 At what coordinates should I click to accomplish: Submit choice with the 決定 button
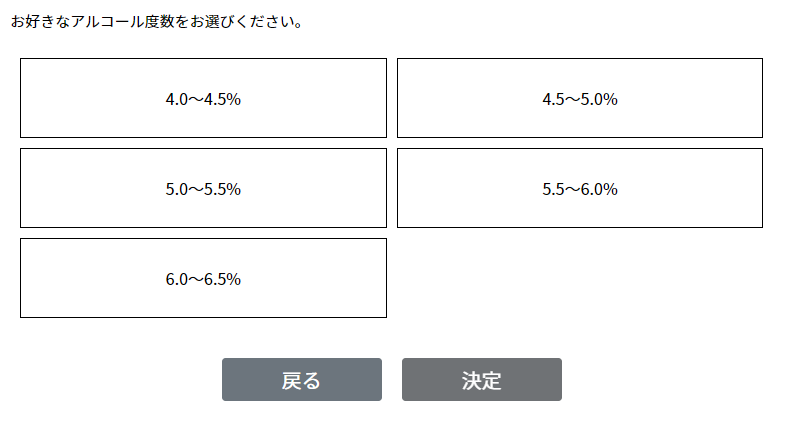click(481, 380)
